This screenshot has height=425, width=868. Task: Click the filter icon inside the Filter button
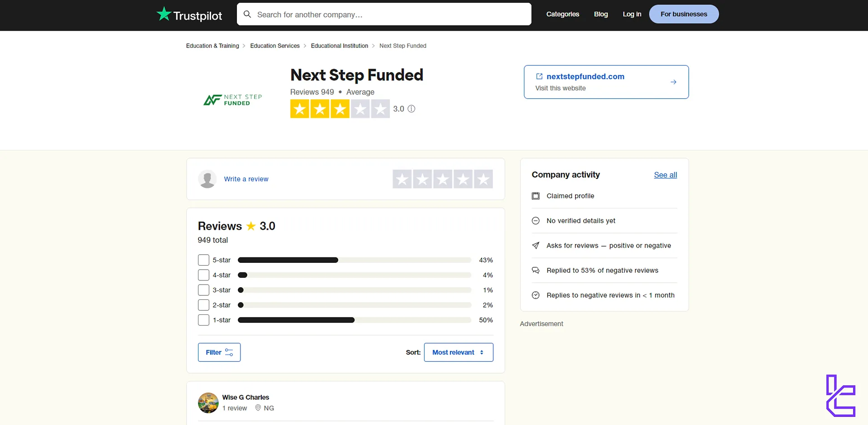tap(229, 352)
